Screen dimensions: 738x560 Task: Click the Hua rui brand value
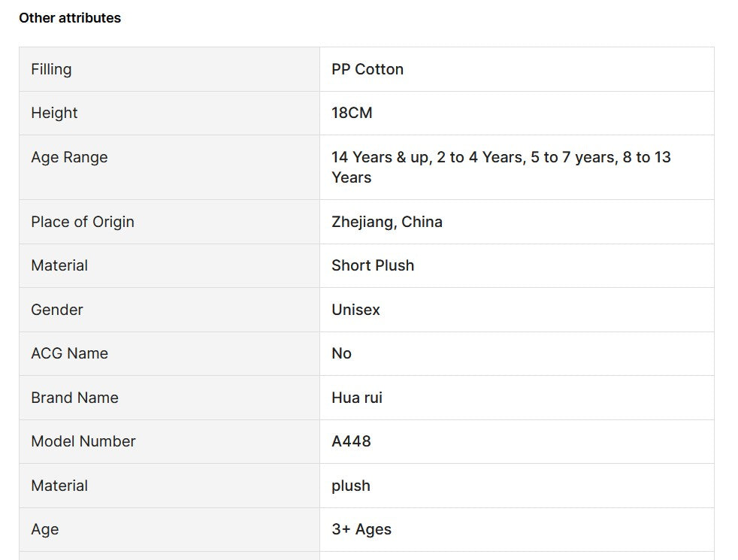pyautogui.click(x=357, y=398)
